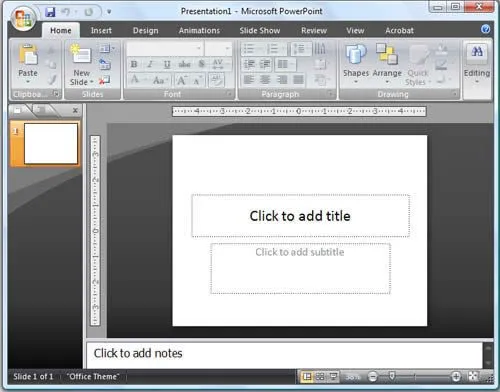The height and width of the screenshot is (392, 500).
Task: Select the slide 1 thumbnail
Action: coord(51,144)
